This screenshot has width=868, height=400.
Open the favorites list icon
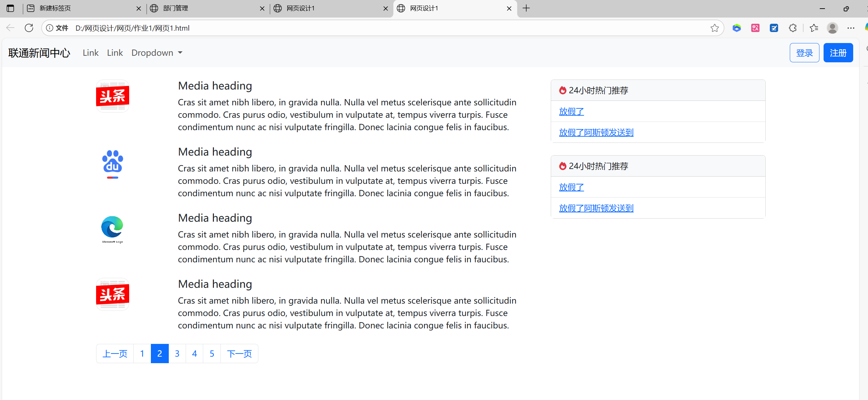click(814, 28)
